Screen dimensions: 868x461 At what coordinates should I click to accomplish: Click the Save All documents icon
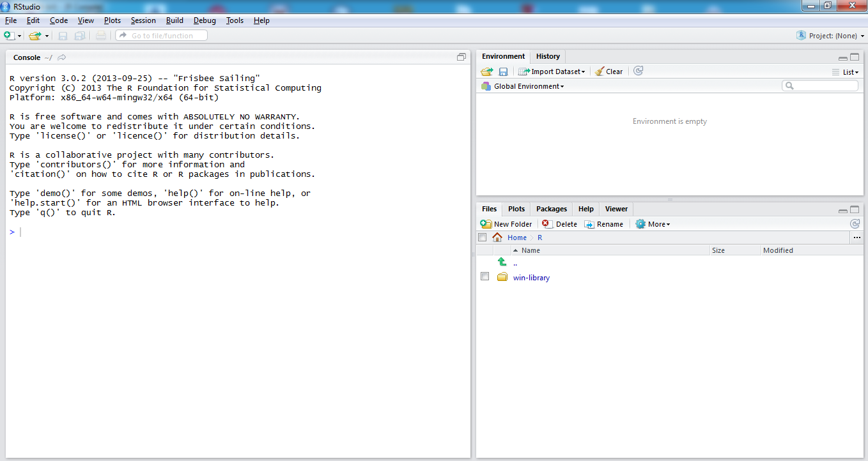[x=80, y=36]
